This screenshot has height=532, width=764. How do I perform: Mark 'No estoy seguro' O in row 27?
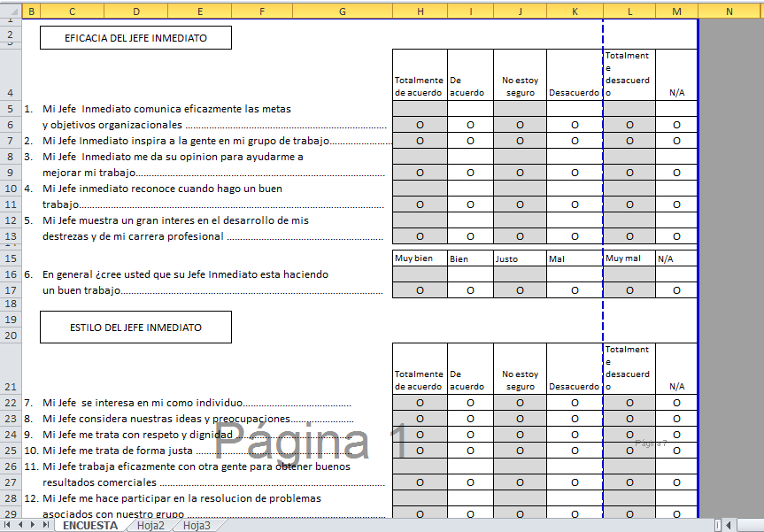point(521,482)
